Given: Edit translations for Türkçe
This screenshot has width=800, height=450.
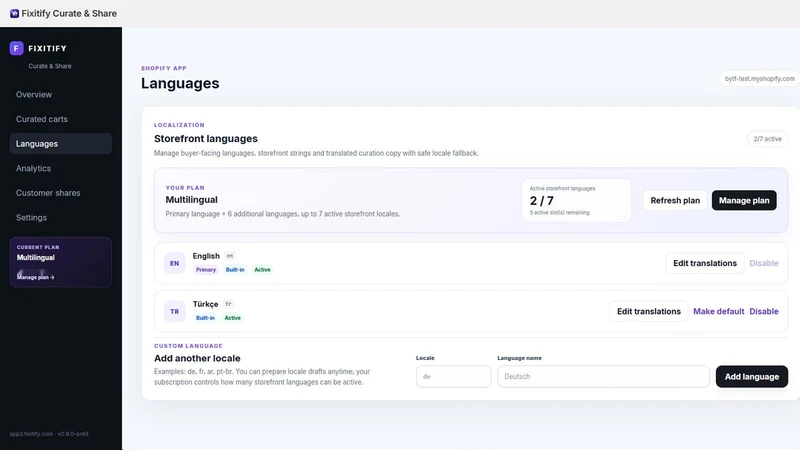Looking at the screenshot, I should [648, 311].
